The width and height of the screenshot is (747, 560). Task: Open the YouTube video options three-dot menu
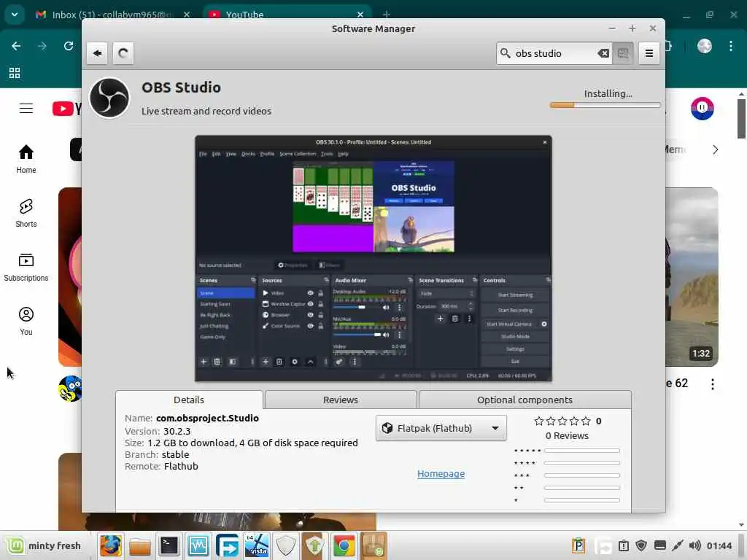[713, 384]
